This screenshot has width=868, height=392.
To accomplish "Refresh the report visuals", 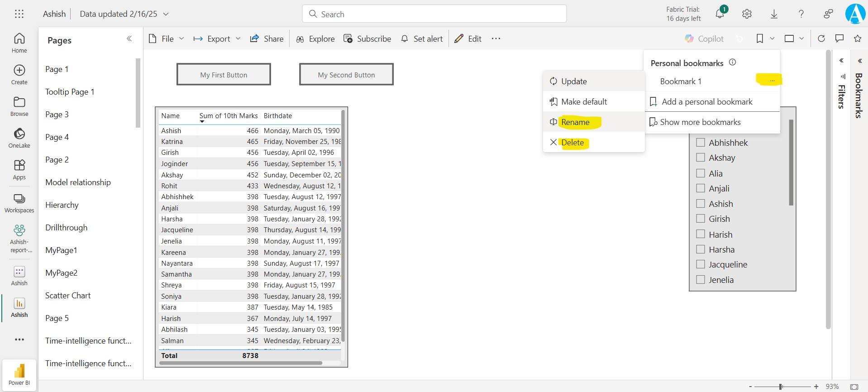I will click(x=821, y=38).
